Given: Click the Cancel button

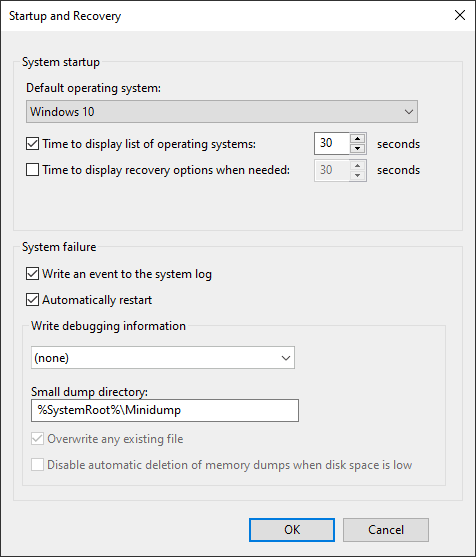Looking at the screenshot, I should coord(386,530).
